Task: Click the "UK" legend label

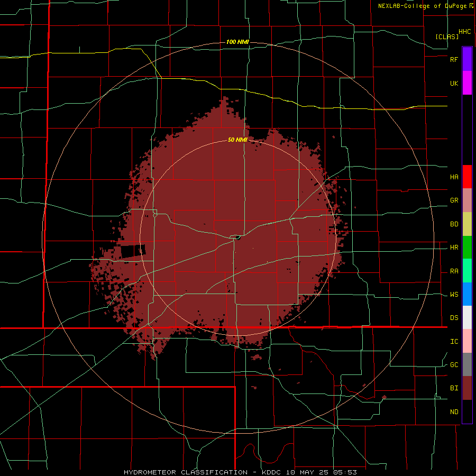Action: [454, 83]
